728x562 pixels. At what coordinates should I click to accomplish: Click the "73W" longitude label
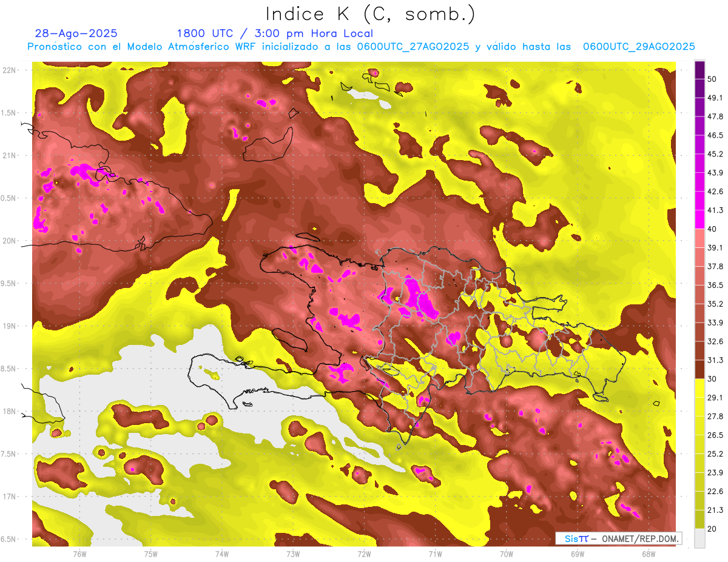click(x=293, y=554)
